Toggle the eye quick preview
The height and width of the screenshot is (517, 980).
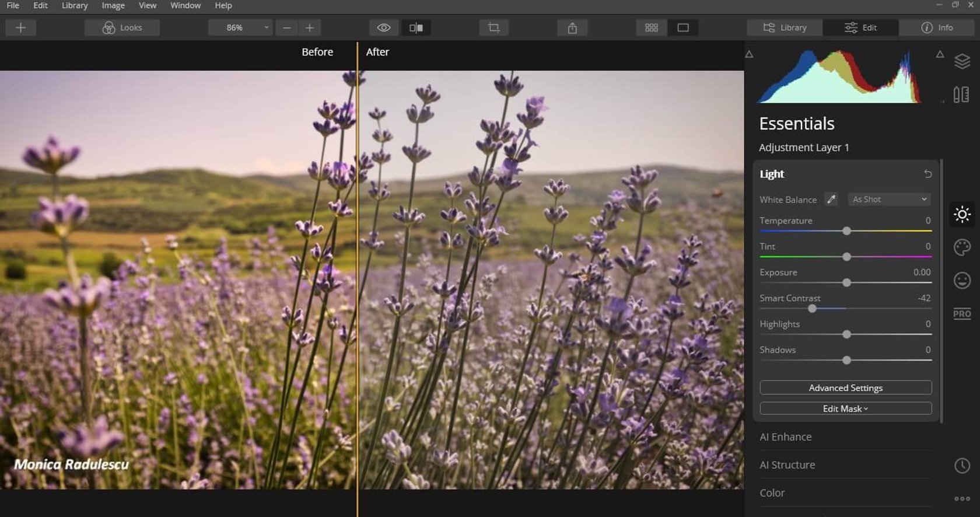click(384, 27)
